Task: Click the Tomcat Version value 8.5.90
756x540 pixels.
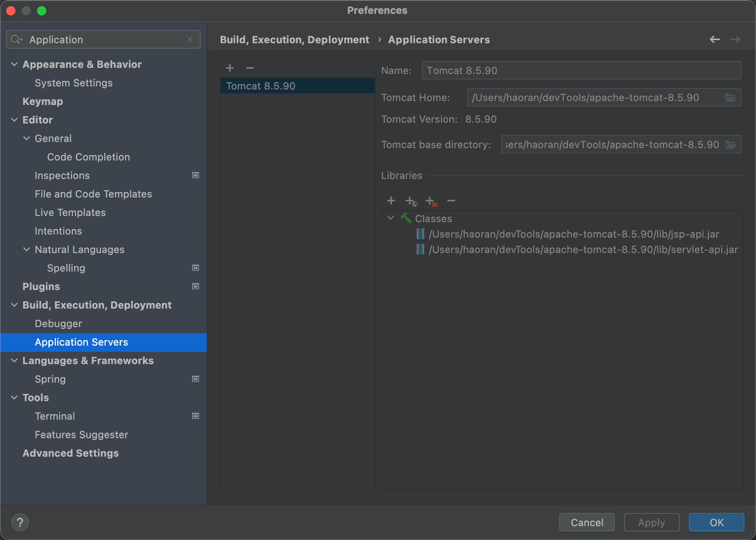Action: pyautogui.click(x=481, y=119)
